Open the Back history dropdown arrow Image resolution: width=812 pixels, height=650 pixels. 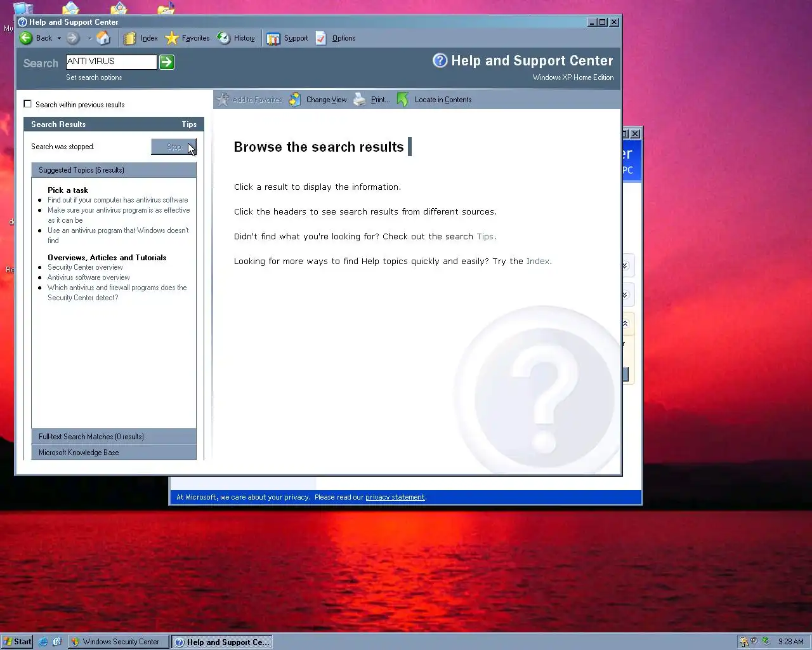59,38
